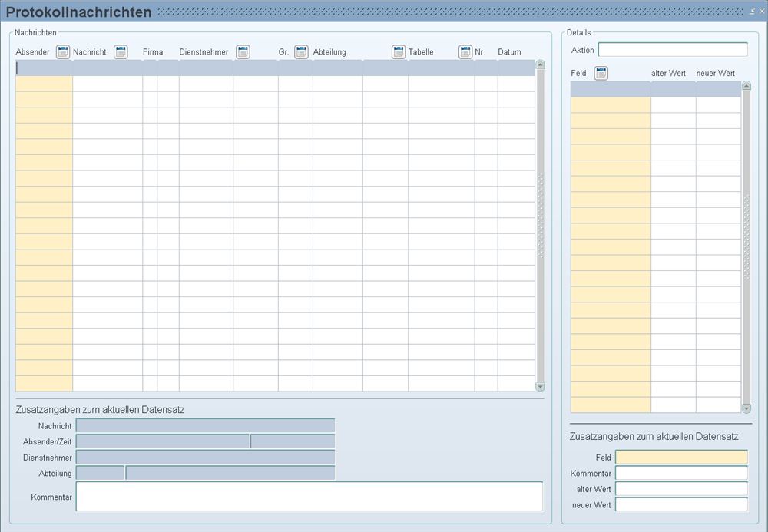Click the Nachricht field in Zusatzangaben
Image resolution: width=768 pixels, height=532 pixels.
[x=206, y=425]
